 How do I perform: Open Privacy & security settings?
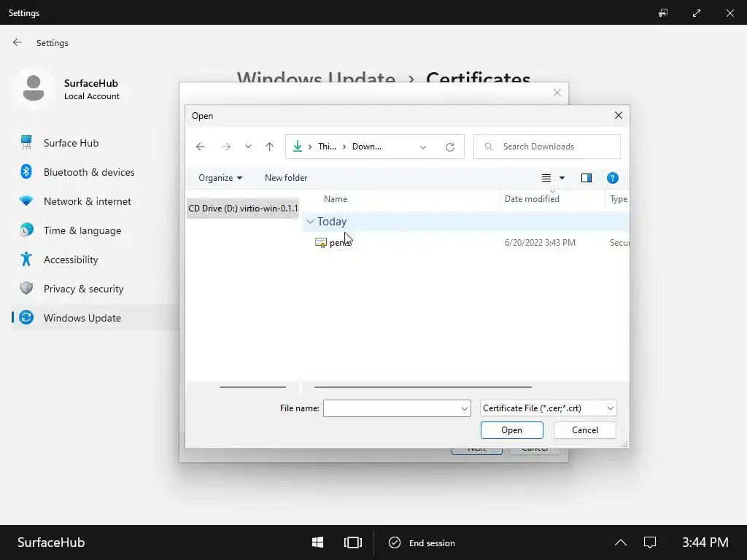pyautogui.click(x=83, y=289)
